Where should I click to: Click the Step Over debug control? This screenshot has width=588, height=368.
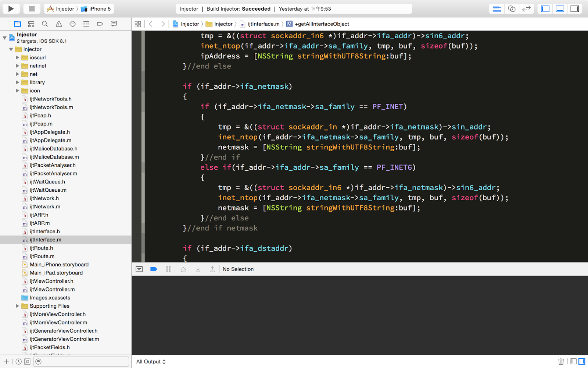pos(183,269)
